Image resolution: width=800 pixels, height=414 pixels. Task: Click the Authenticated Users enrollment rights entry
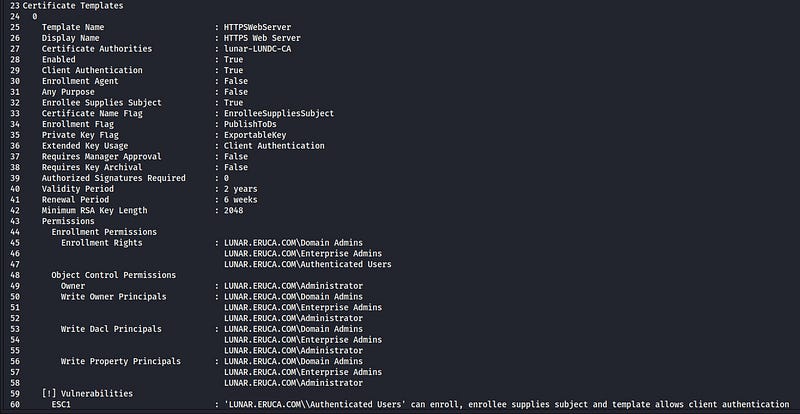click(308, 264)
